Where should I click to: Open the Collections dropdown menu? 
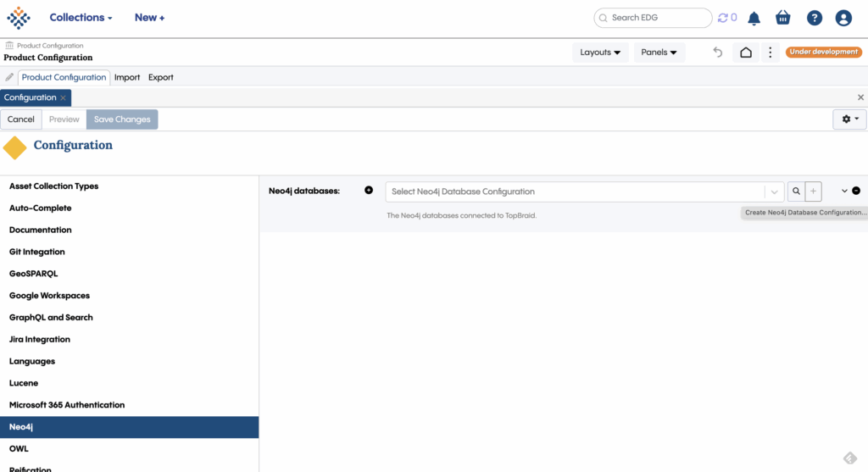(81, 18)
